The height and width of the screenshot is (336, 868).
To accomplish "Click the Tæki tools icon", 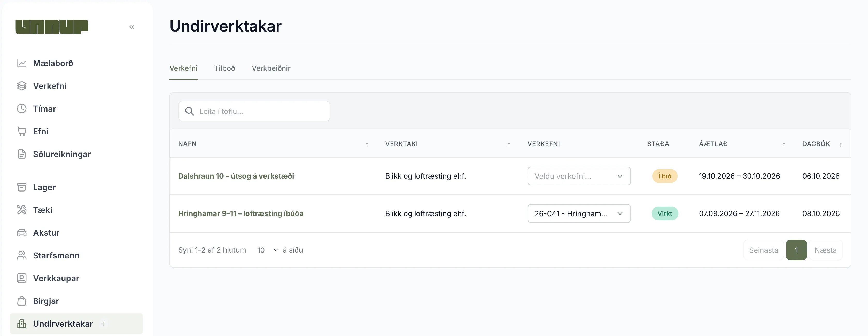I will pyautogui.click(x=21, y=210).
